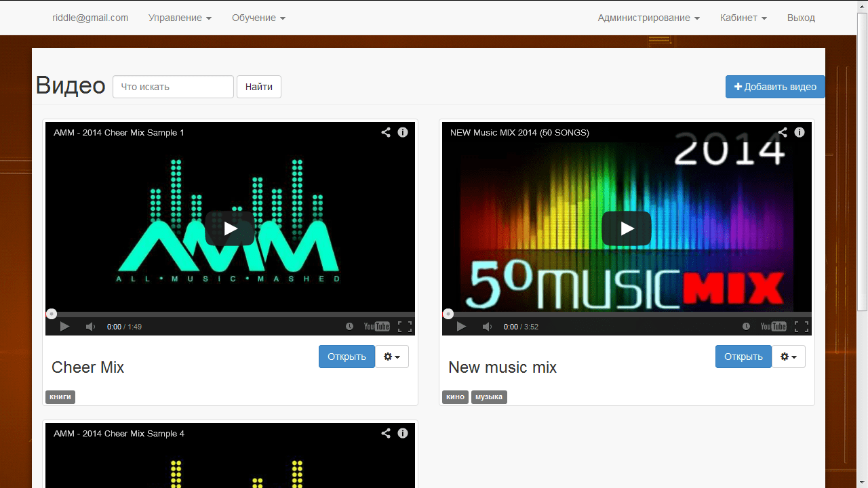Show info for AMM Cheer Mix Sample 4 video
The width and height of the screenshot is (868, 488).
click(403, 433)
